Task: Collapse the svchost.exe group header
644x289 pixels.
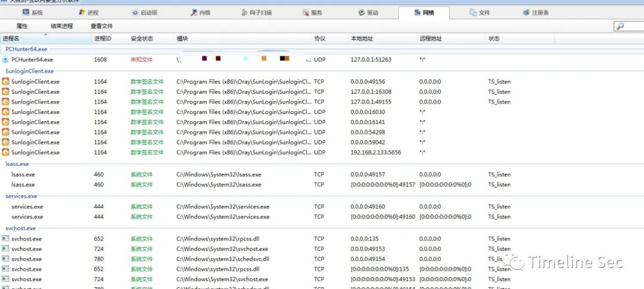Action: click(x=20, y=228)
